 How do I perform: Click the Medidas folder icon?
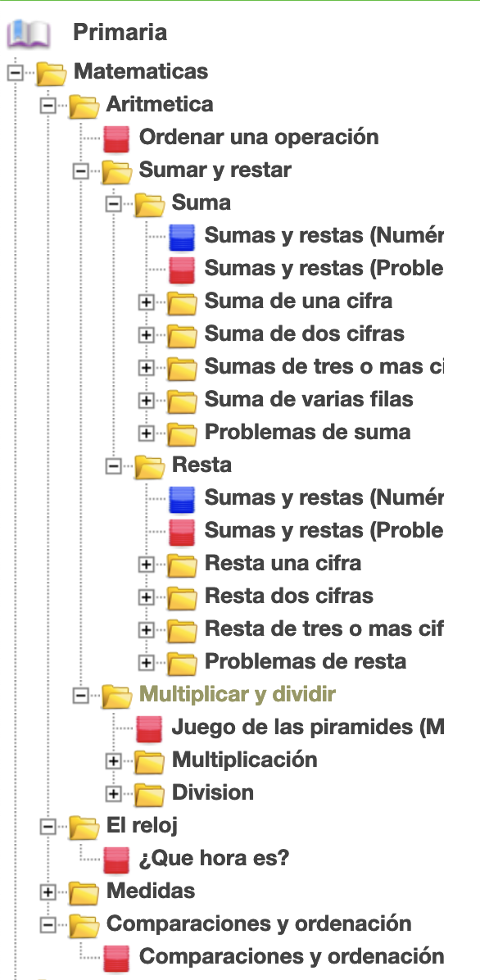tap(84, 892)
